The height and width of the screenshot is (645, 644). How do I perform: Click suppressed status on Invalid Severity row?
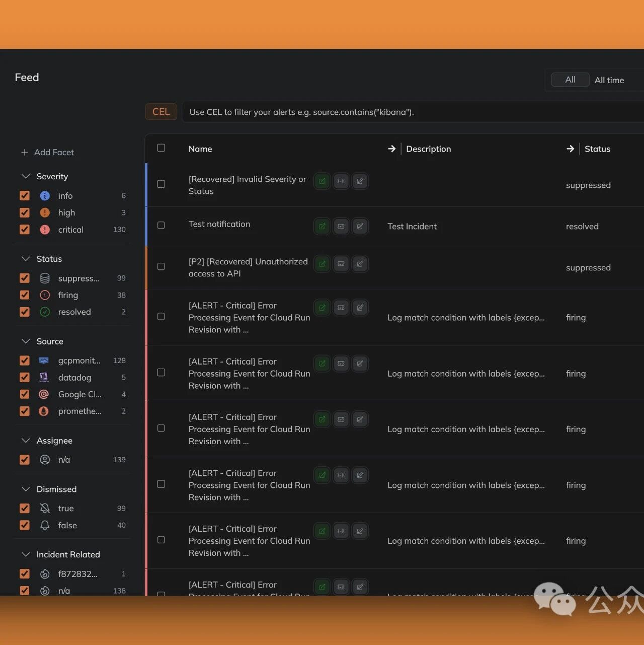pos(588,185)
